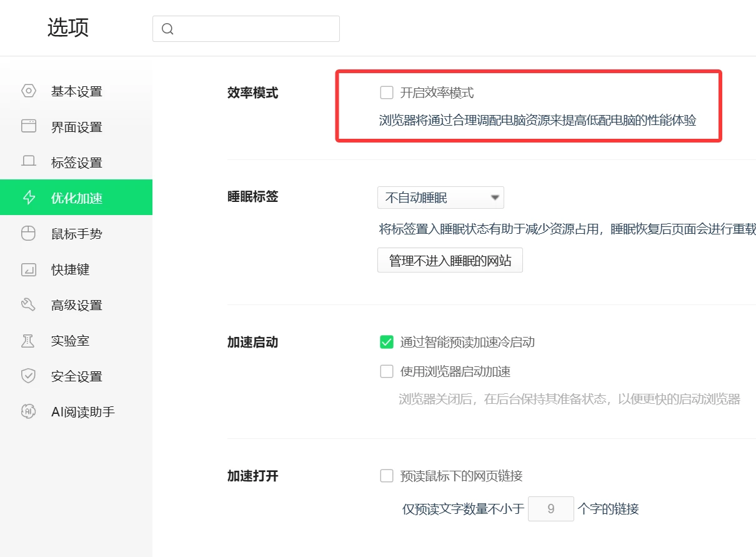756x557 pixels.
Task: Open 界面设置 settings section
Action: [x=76, y=127]
